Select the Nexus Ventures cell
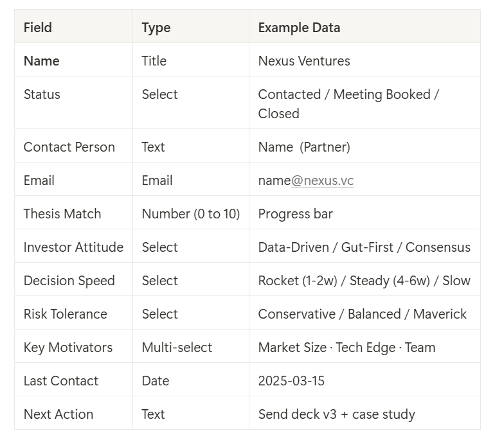 pos(304,61)
